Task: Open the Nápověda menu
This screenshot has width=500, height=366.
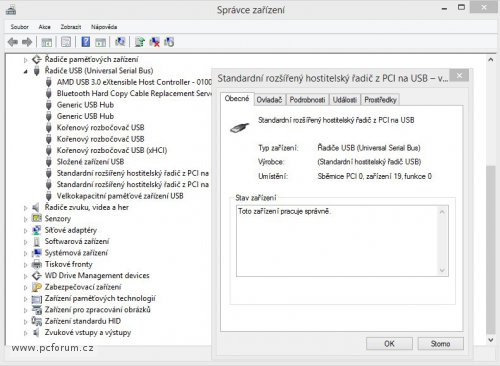Action: pyautogui.click(x=104, y=27)
